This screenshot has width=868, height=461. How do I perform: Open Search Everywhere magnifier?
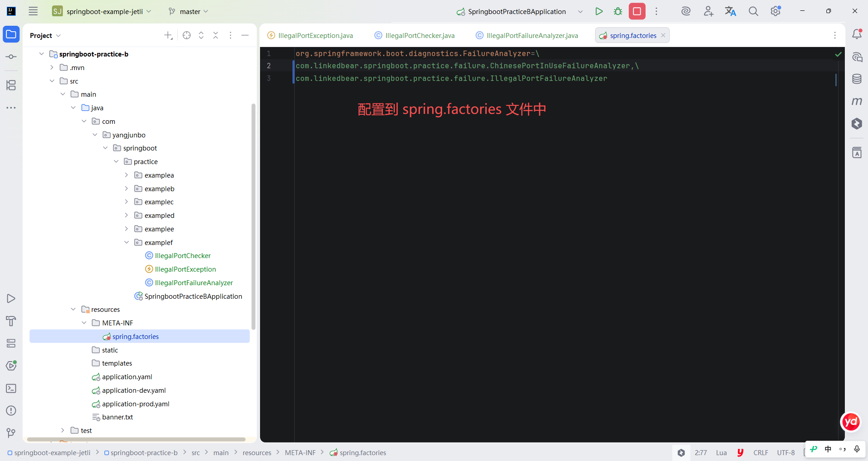click(753, 11)
